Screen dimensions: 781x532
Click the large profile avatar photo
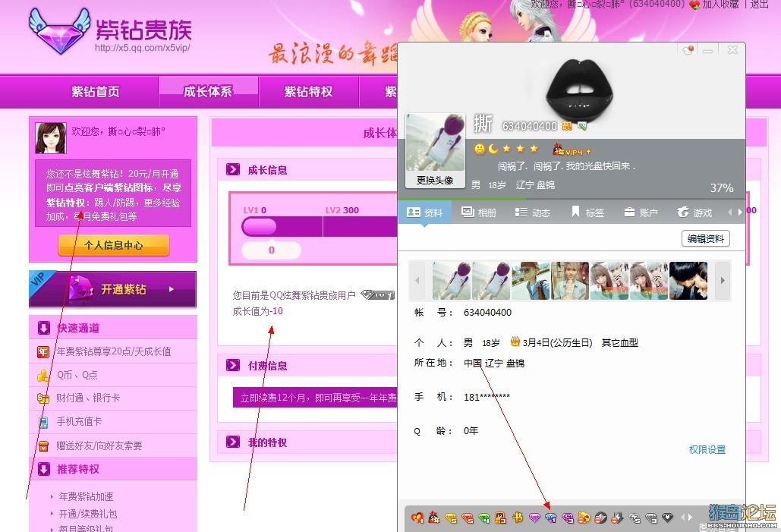click(436, 143)
